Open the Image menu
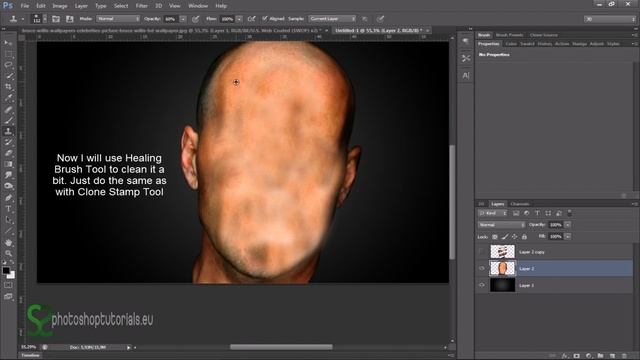The height and width of the screenshot is (360, 640). tap(60, 6)
